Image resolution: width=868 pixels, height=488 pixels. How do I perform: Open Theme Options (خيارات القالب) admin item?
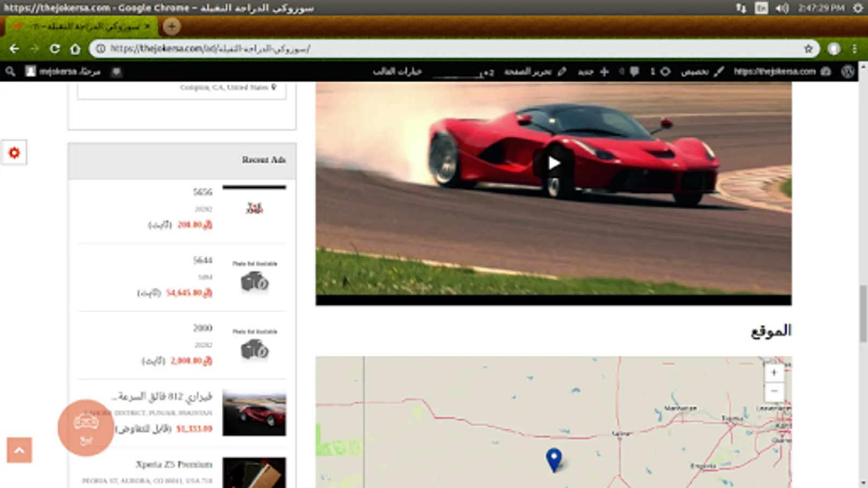(x=397, y=72)
